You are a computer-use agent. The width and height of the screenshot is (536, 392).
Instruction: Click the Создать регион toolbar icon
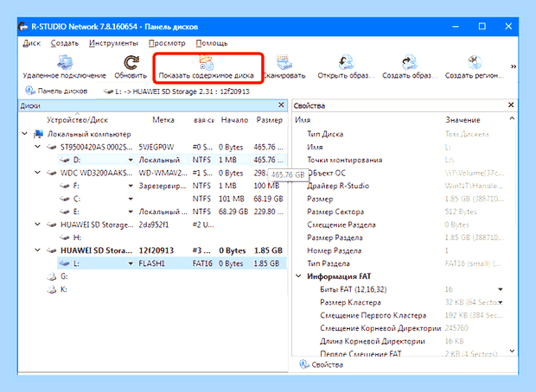pos(475,62)
